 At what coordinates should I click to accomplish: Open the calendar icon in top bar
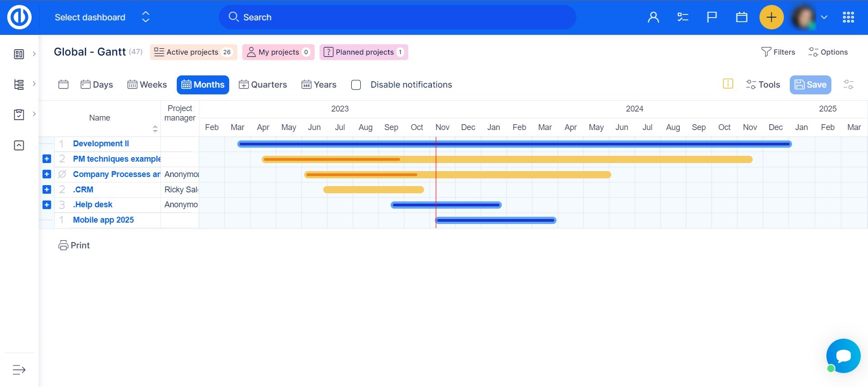[741, 17]
